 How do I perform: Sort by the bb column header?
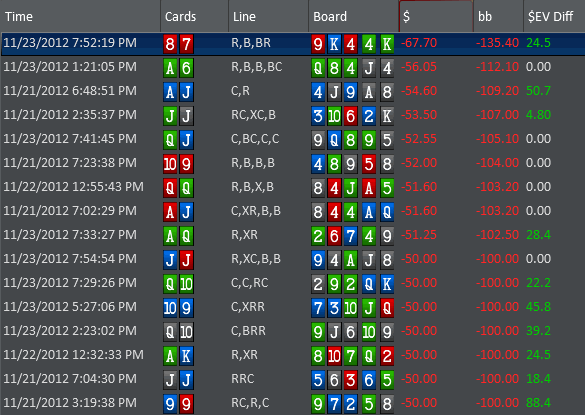pos(498,16)
